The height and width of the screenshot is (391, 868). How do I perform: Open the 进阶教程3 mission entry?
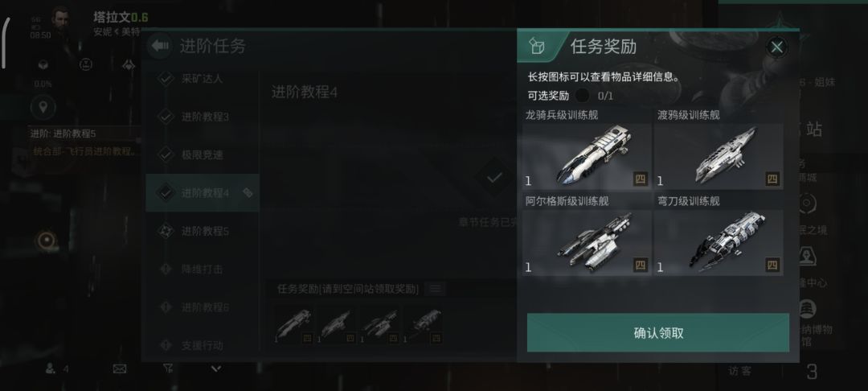202,117
